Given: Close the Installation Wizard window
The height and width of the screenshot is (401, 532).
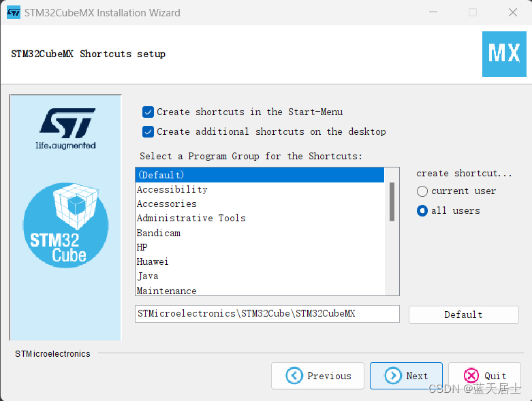Looking at the screenshot, I should click(x=513, y=12).
